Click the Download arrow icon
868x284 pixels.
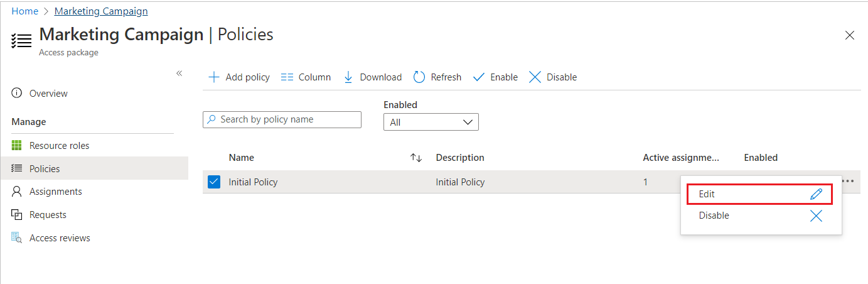[x=348, y=77]
